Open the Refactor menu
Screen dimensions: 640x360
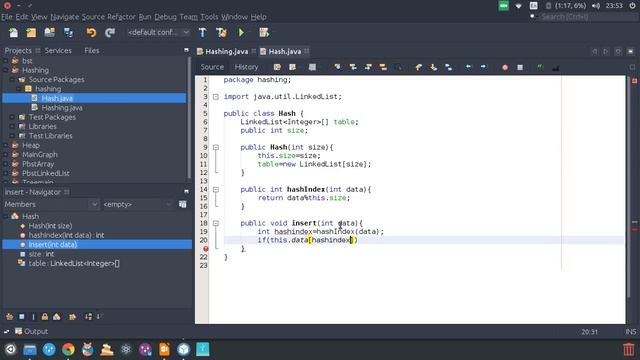click(x=121, y=17)
